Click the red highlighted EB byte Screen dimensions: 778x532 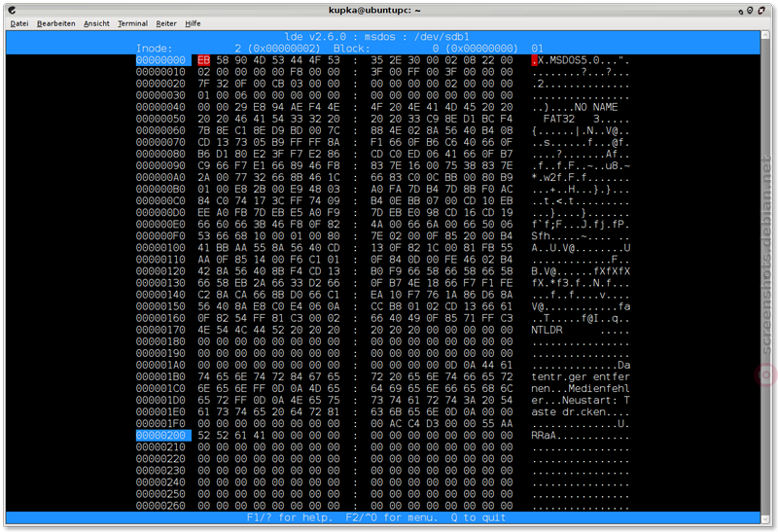click(204, 60)
